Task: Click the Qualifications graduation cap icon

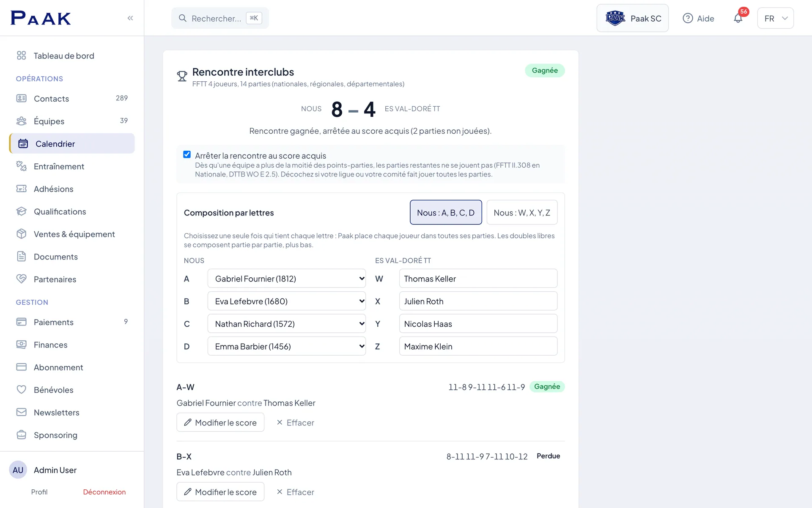Action: (22, 211)
